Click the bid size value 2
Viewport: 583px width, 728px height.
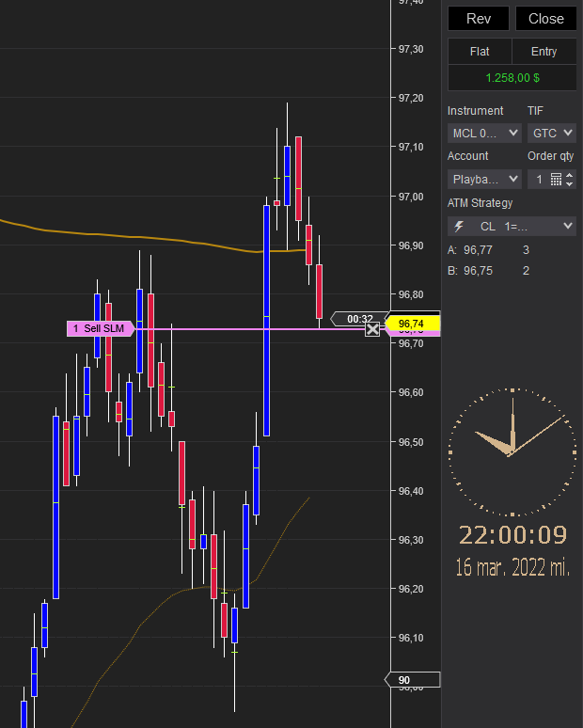[x=526, y=271]
